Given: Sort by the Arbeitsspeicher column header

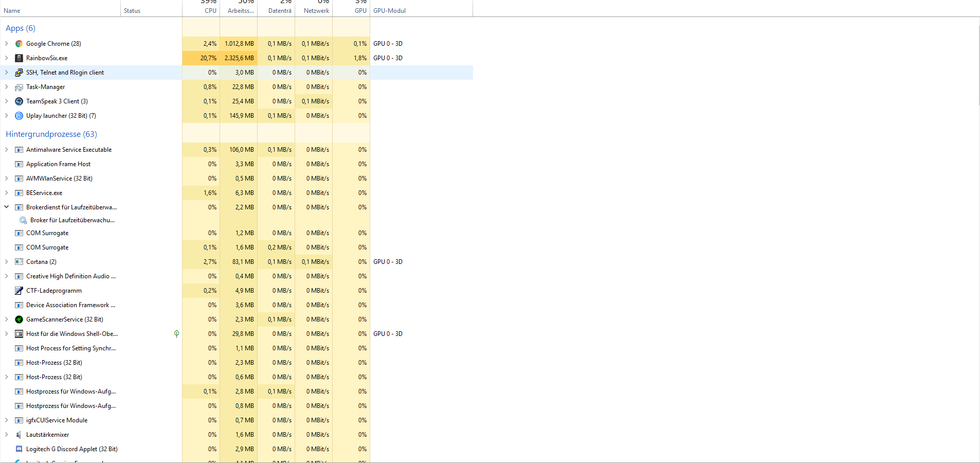Looking at the screenshot, I should click(x=239, y=9).
